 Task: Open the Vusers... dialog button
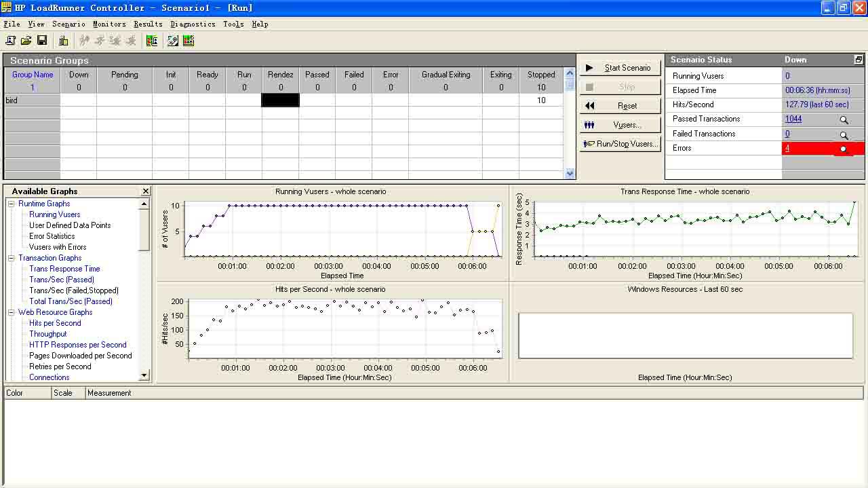click(620, 125)
